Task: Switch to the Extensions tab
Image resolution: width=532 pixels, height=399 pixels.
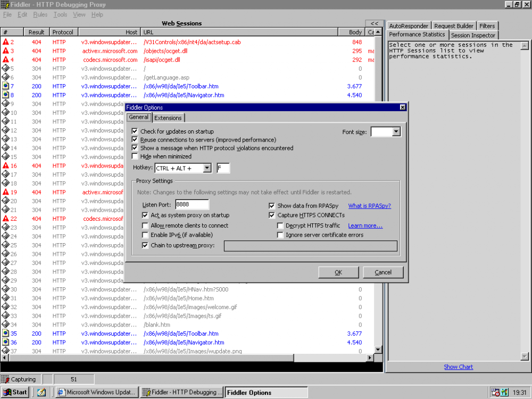Action: tap(168, 118)
